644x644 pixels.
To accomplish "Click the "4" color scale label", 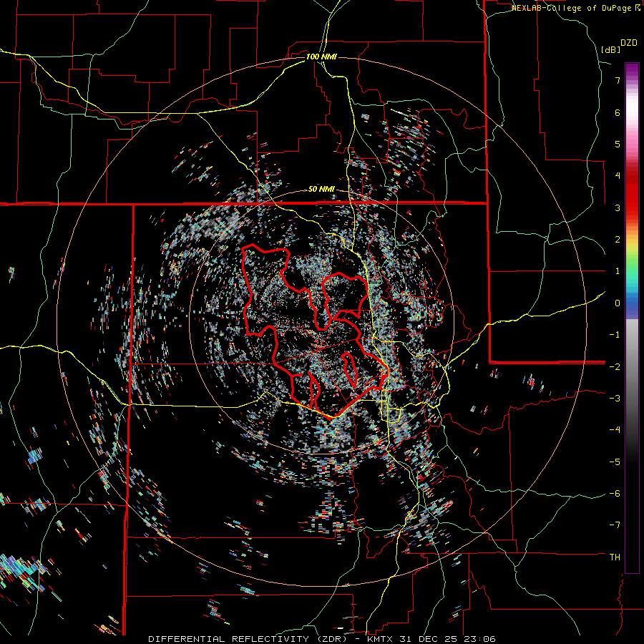I will click(x=618, y=176).
